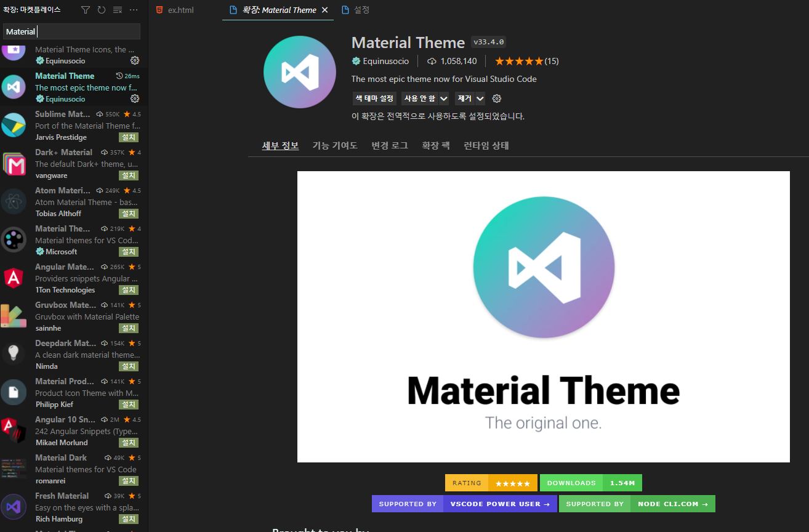The height and width of the screenshot is (532, 809).
Task: Expand the 제거 dropdown arrow
Action: (480, 99)
